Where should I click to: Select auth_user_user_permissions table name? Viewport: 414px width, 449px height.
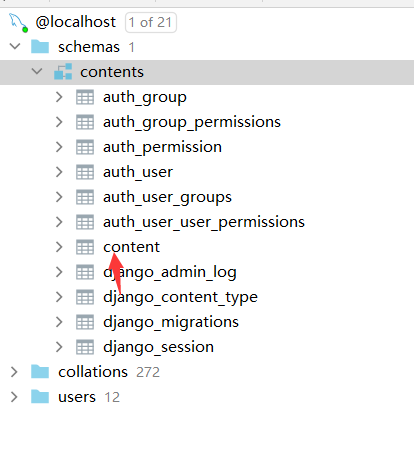pyautogui.click(x=204, y=223)
